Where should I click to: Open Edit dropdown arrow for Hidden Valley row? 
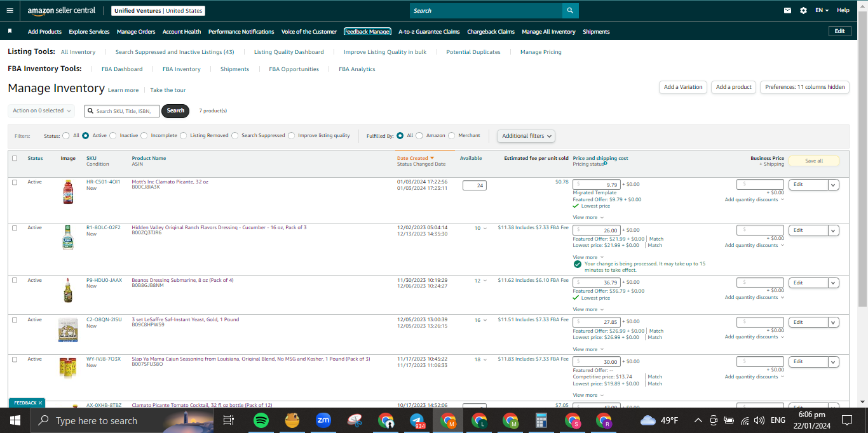click(x=833, y=230)
